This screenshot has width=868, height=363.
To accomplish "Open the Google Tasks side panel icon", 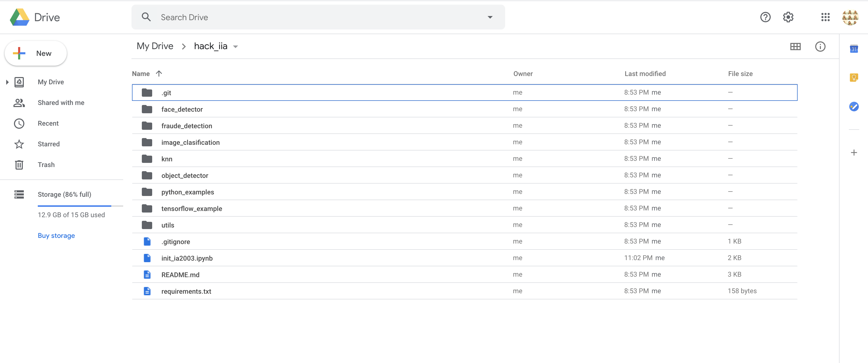I will pyautogui.click(x=854, y=107).
